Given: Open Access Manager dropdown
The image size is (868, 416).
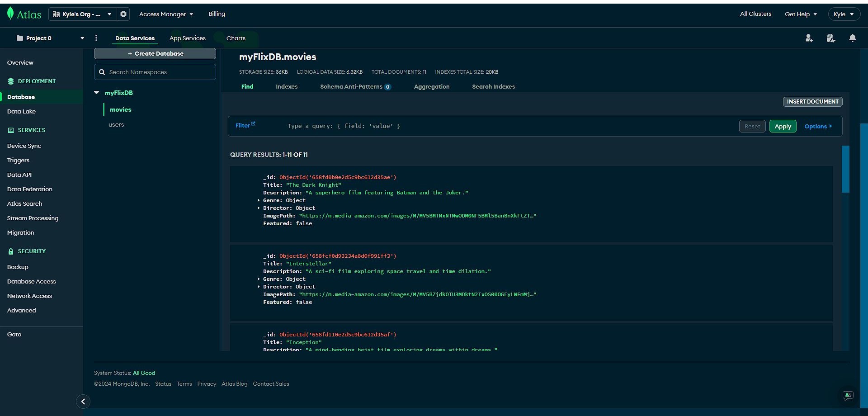Looking at the screenshot, I should [166, 14].
